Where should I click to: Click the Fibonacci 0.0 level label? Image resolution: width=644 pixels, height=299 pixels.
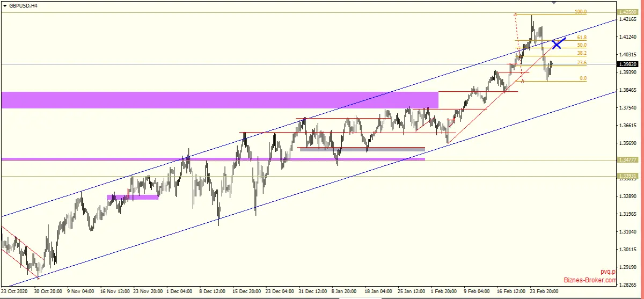click(x=583, y=78)
